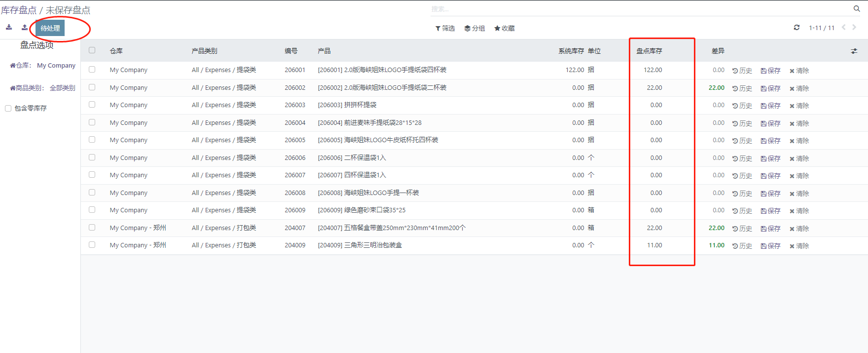Click the upload icon beside download
The width and height of the screenshot is (868, 353).
(x=25, y=28)
